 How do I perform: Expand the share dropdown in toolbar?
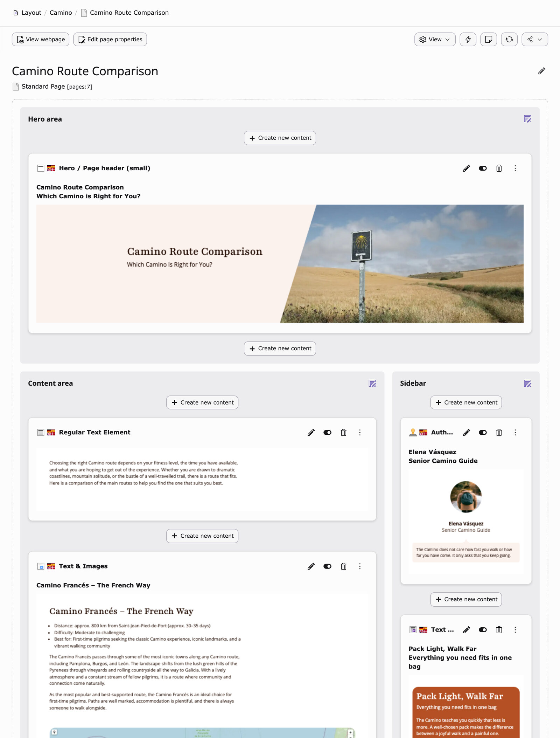pyautogui.click(x=534, y=39)
